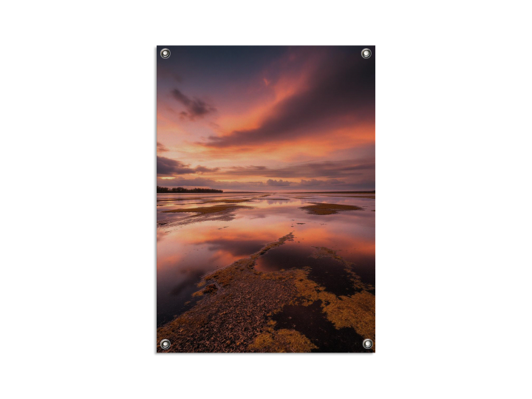Click the small dark cloud in upper-left sky
Viewport: 532px width, 399px height.
click(x=193, y=105)
